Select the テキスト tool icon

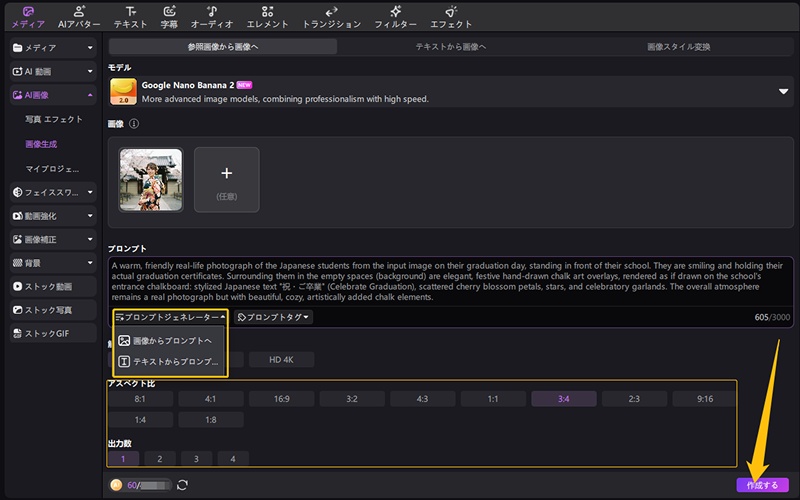point(130,15)
